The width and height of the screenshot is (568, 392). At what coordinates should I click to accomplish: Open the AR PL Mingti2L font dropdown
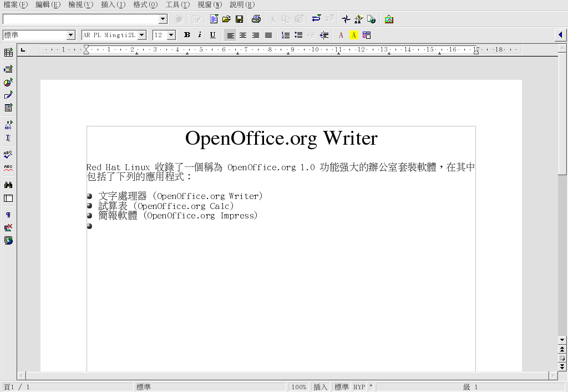[x=142, y=35]
